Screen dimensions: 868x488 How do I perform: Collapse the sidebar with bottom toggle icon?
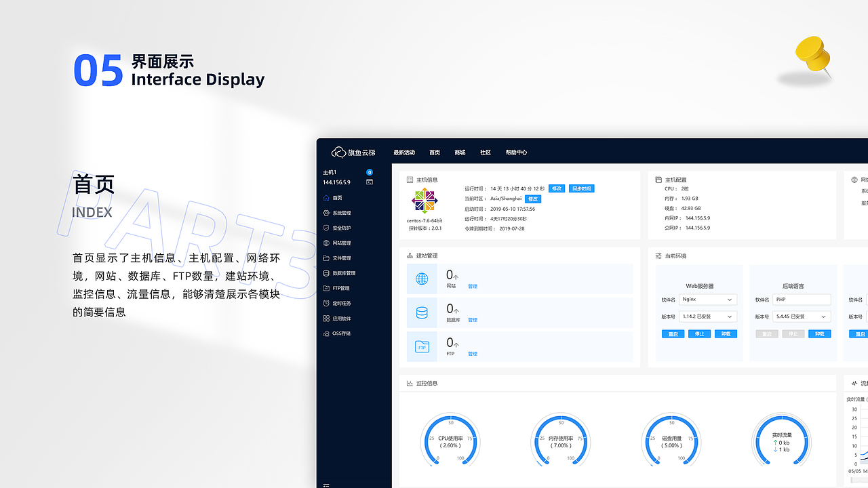point(326,485)
